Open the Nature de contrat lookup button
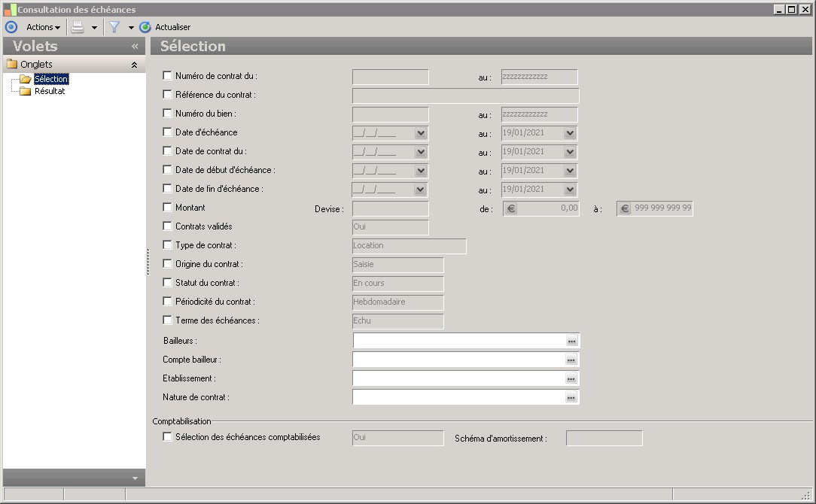816x504 pixels. pyautogui.click(x=571, y=398)
